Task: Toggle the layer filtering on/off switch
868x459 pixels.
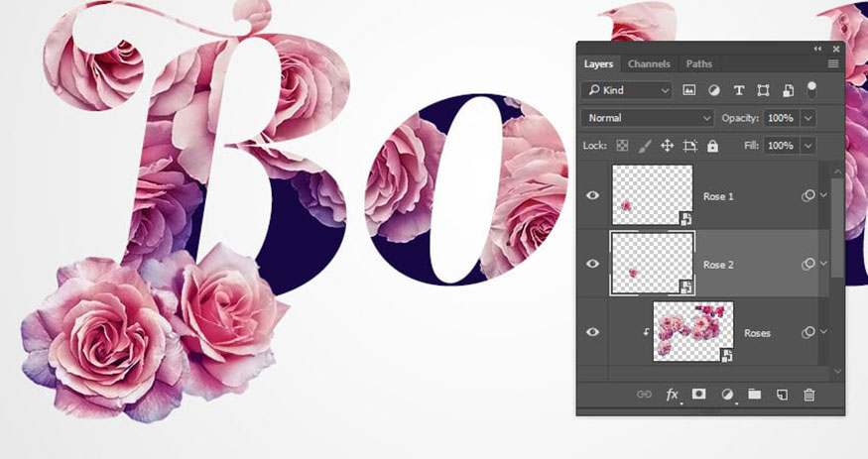Action: pyautogui.click(x=811, y=89)
